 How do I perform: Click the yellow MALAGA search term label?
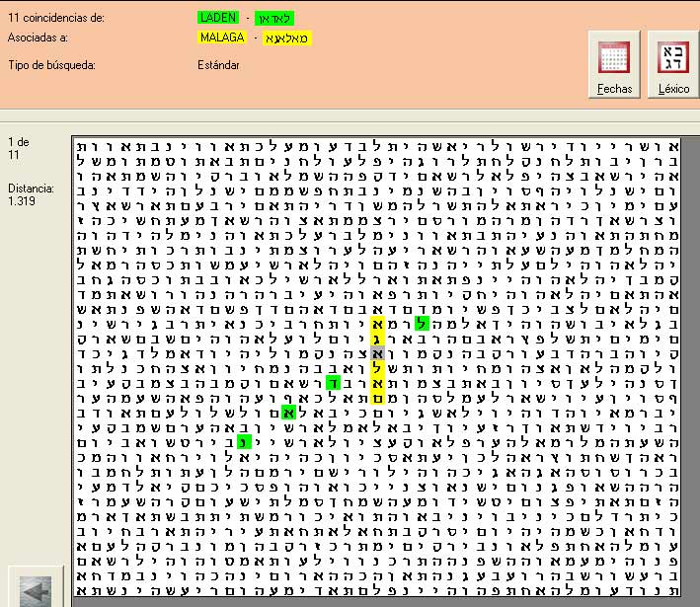222,38
